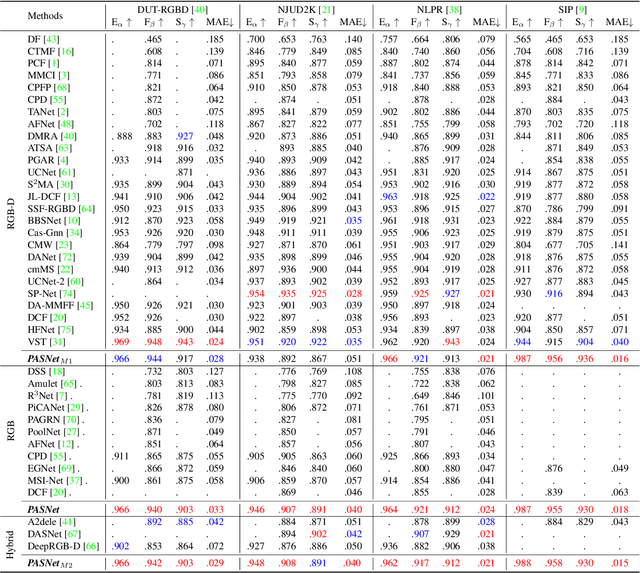The height and width of the screenshot is (573, 640).
Task: Follow the MMCI citation 3 link
Action: pyautogui.click(x=63, y=76)
